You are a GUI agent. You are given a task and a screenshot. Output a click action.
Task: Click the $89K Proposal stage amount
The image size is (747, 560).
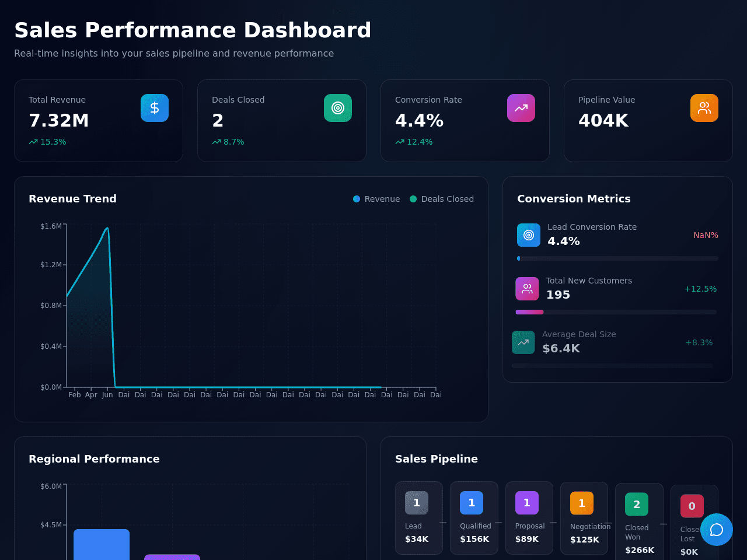[x=527, y=539]
